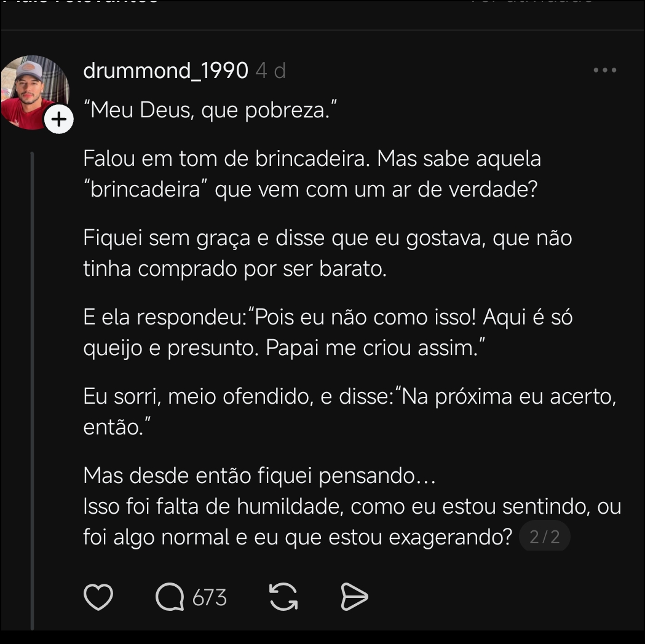The image size is (645, 644).
Task: Click the cut-off link at top right
Action: coord(532,3)
